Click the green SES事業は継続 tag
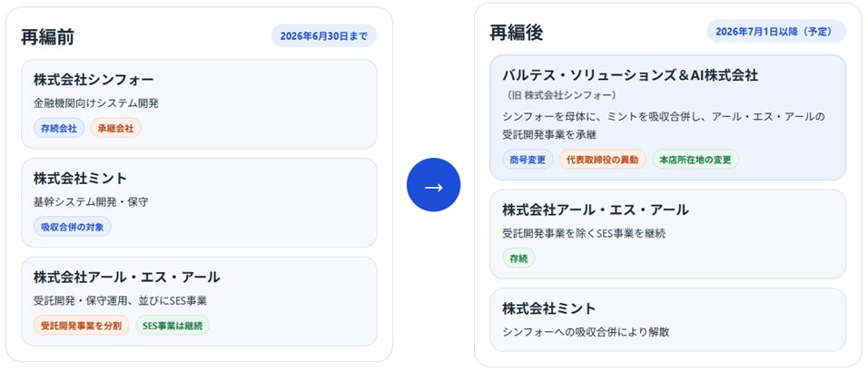Image resolution: width=868 pixels, height=371 pixels. click(173, 325)
